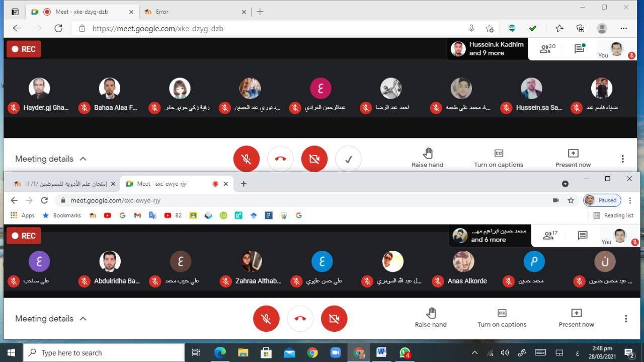Expand Meeting details in the upper window

[x=50, y=159]
